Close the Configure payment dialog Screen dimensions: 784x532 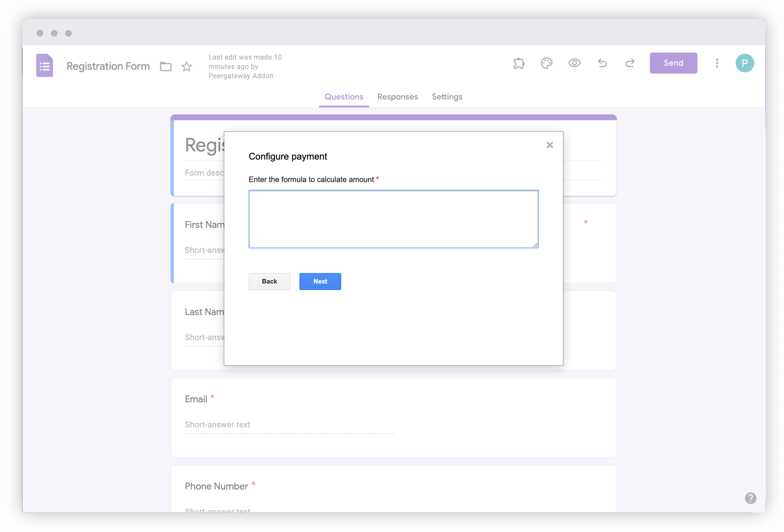[x=550, y=145]
